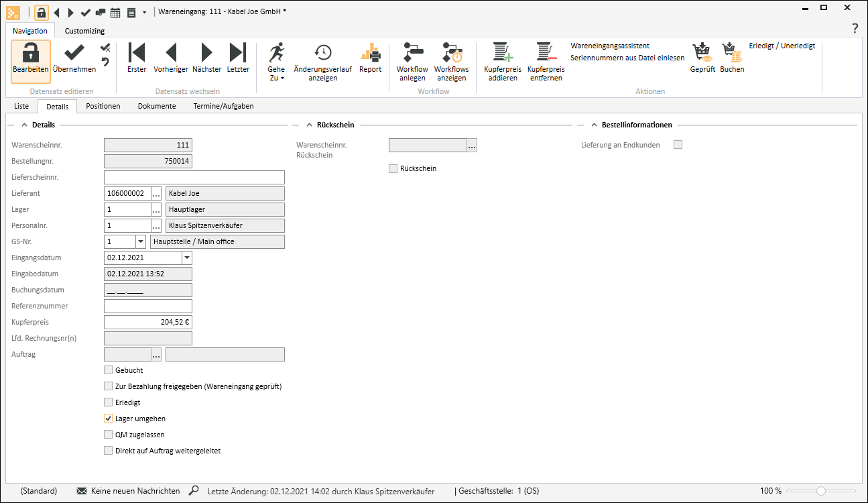Click the magnifier icon in status bar
Screen dimensions: 868x503
(194, 491)
